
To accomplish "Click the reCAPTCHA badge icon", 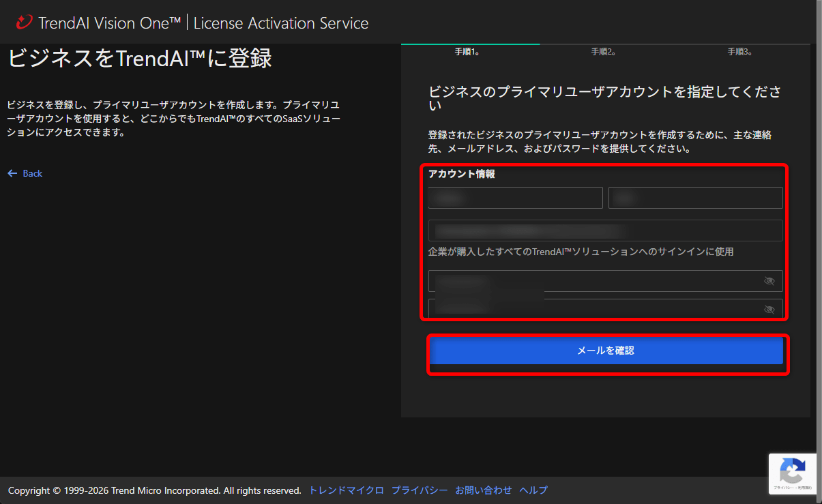I will [792, 471].
